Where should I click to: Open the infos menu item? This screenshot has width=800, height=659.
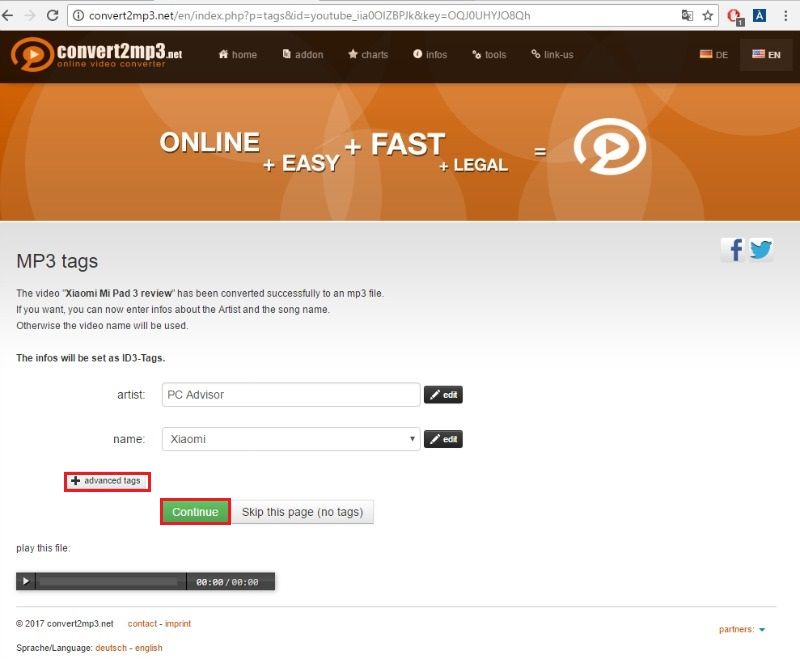pyautogui.click(x=430, y=55)
